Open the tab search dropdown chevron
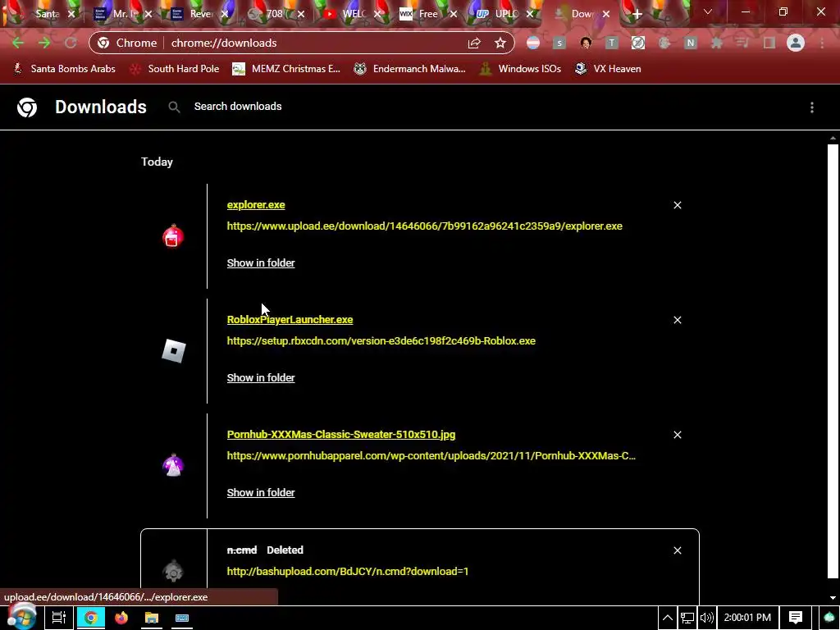The image size is (840, 630). pos(708,11)
